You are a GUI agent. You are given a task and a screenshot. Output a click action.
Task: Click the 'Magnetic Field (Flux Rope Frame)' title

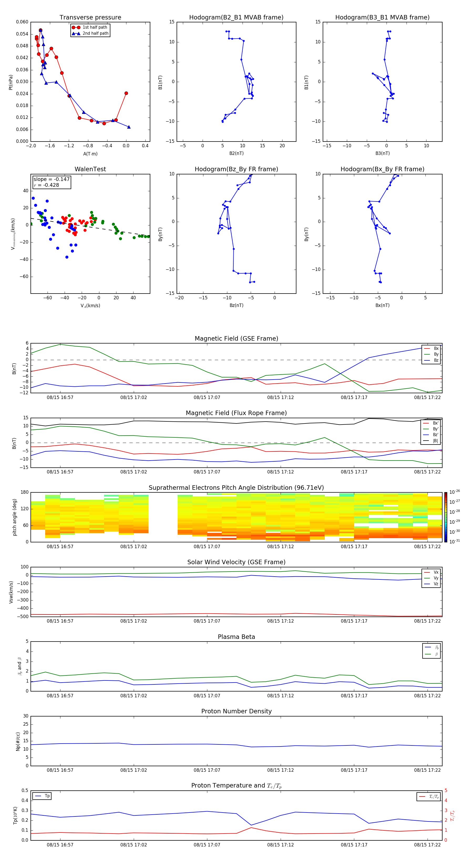tap(236, 413)
